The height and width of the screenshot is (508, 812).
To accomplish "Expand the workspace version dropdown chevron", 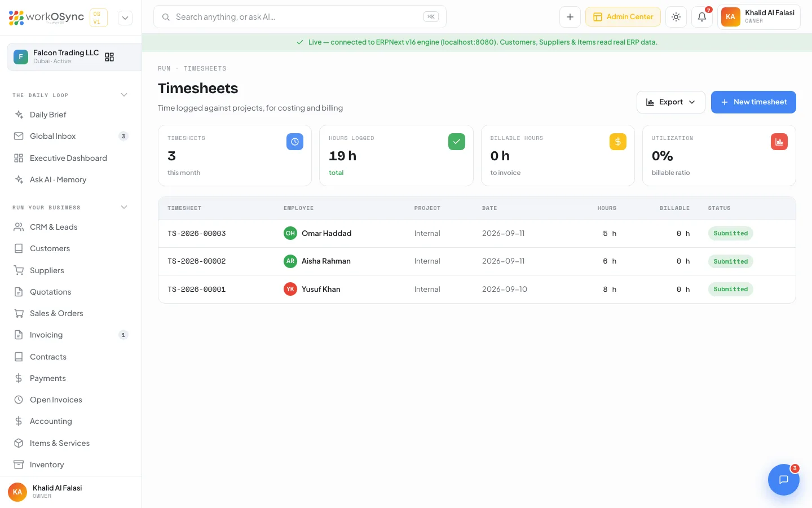I will point(125,17).
